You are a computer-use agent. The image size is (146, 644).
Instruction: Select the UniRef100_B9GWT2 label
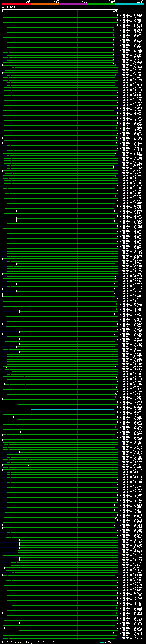tap(131, 60)
